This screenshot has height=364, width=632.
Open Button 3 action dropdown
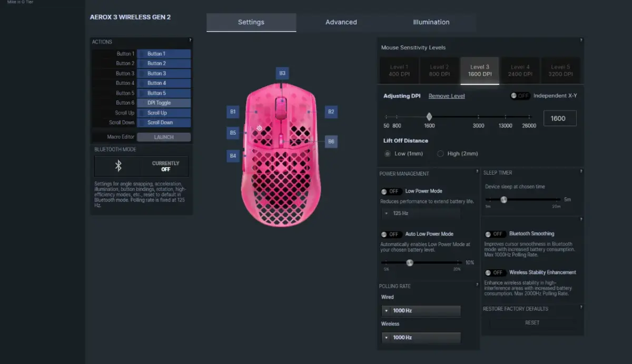[x=164, y=73]
